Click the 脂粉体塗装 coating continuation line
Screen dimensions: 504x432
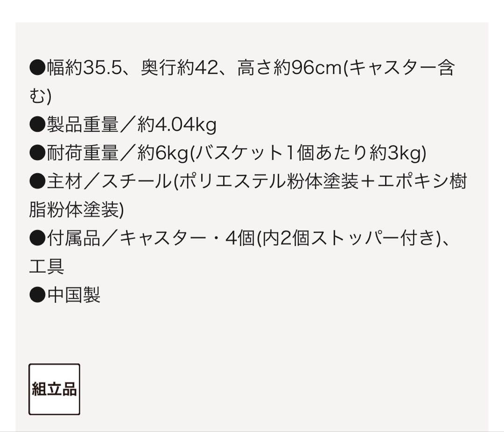pyautogui.click(x=77, y=210)
